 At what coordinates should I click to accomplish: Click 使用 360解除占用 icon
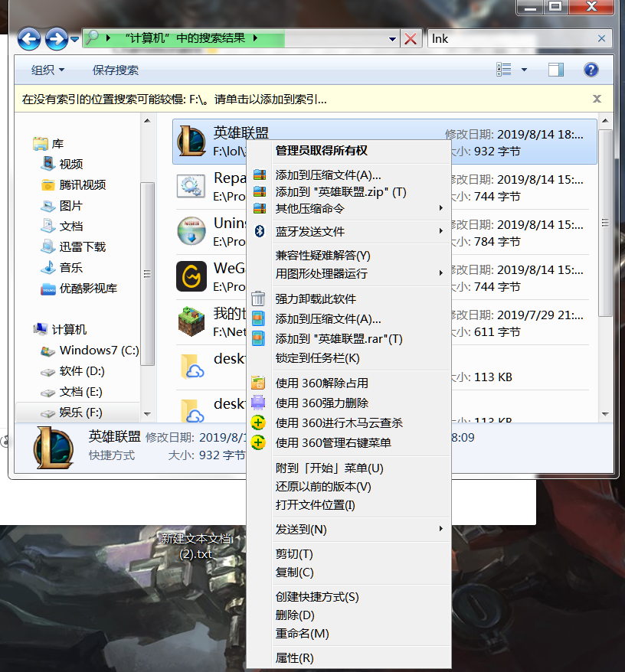point(258,382)
